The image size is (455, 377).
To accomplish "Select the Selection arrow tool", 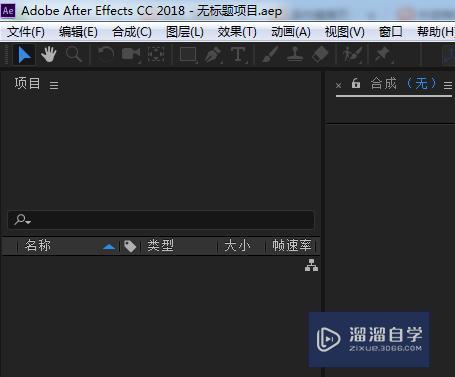I will click(24, 55).
